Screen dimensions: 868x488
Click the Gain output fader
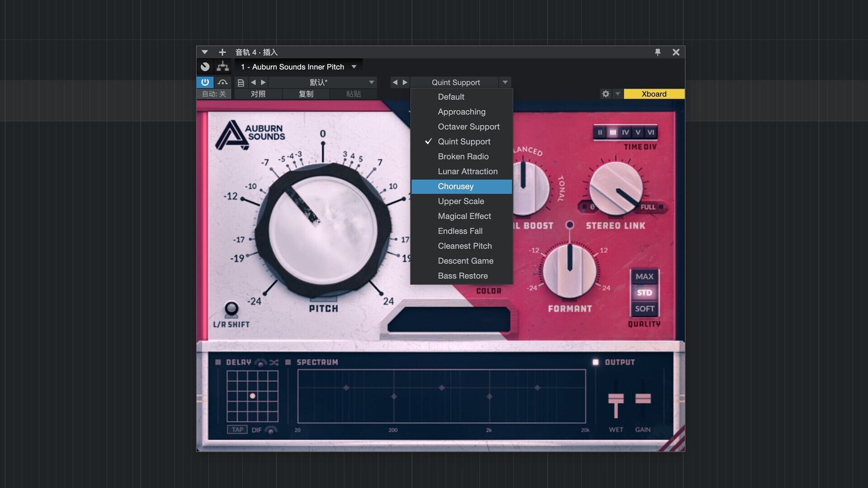643,399
